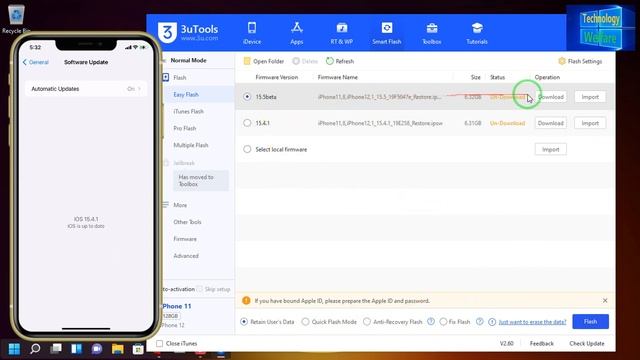Select Jailbreak in sidebar
This screenshot has width=640, height=360.
click(x=184, y=163)
